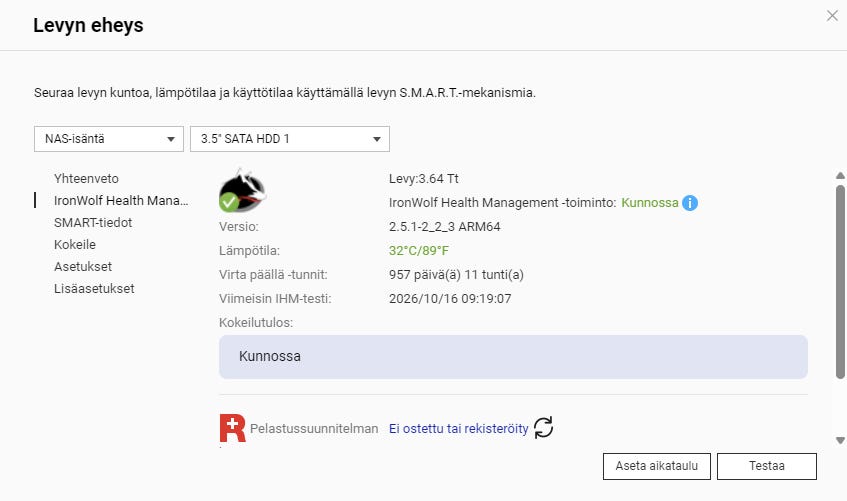The width and height of the screenshot is (847, 501).
Task: Click the scrollbar up arrow
Action: tap(840, 176)
